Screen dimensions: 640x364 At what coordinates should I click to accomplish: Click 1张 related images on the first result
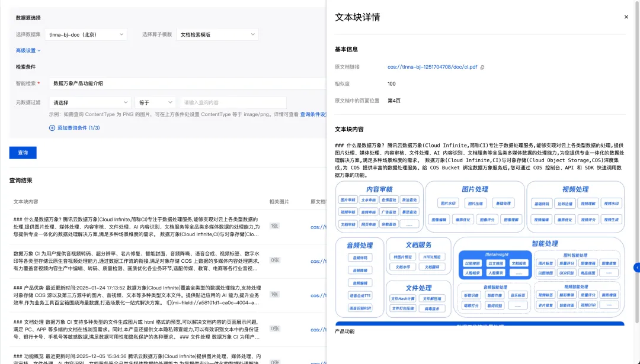pos(274,226)
